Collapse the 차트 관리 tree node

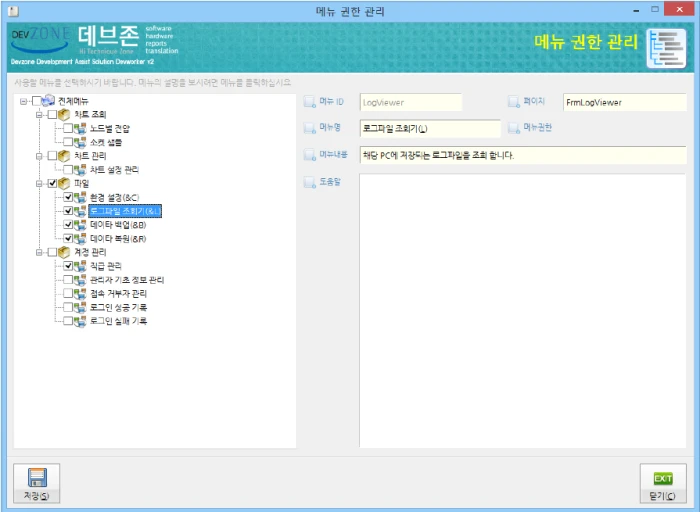click(x=39, y=156)
